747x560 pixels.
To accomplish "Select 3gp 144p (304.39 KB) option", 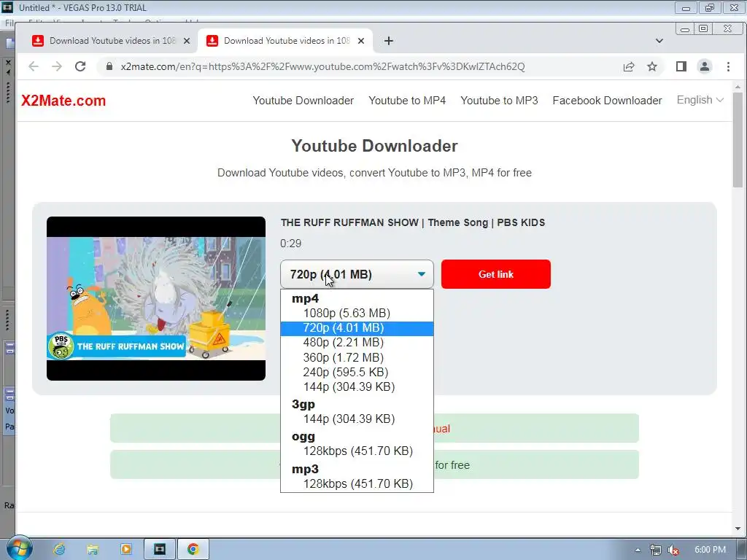I will pos(357,419).
